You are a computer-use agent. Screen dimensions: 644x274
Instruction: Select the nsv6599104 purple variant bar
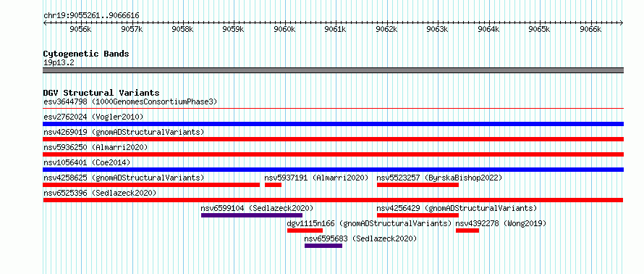point(252,215)
